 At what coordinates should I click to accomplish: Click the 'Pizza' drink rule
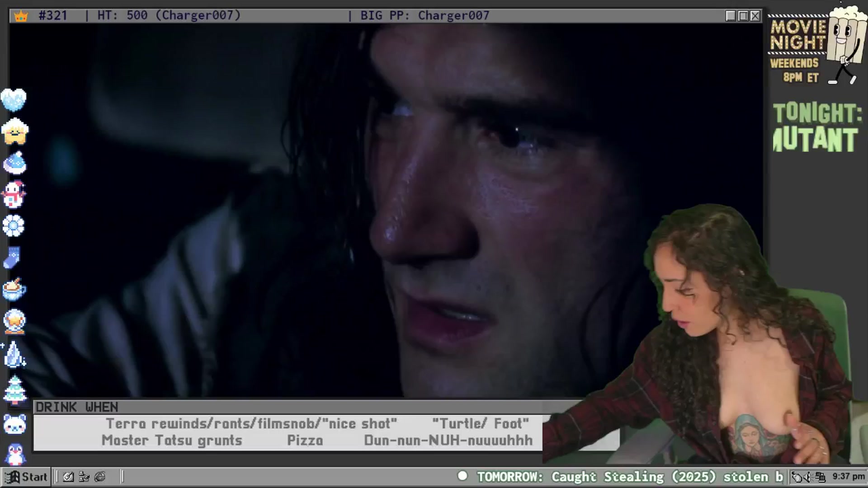tap(305, 440)
